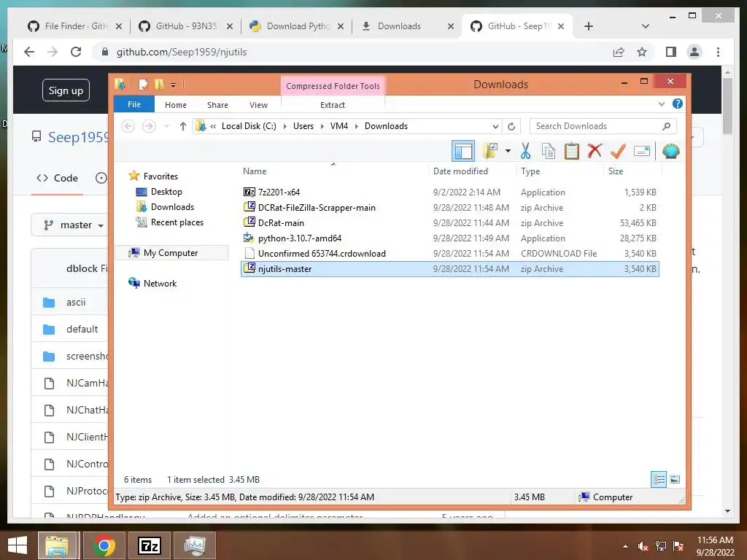Click the red X Delete icon
Viewport: 747px width, 560px height.
click(x=594, y=151)
